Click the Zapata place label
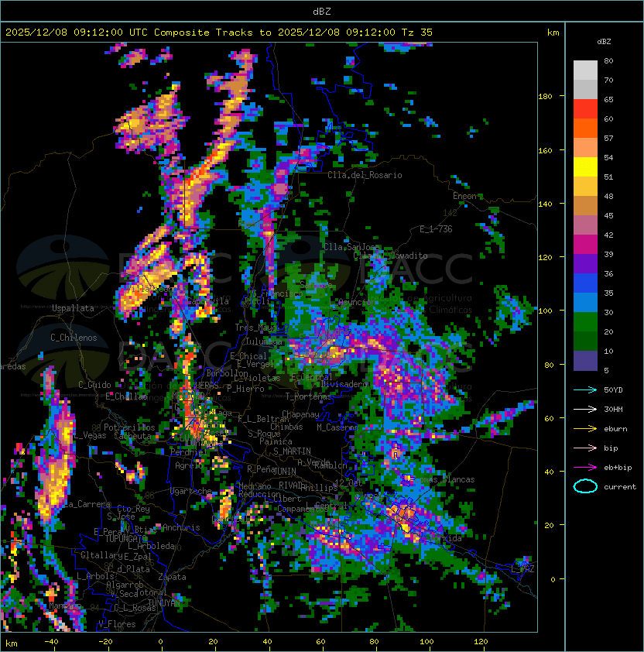Viewport: 644px width, 652px height. pos(172,577)
